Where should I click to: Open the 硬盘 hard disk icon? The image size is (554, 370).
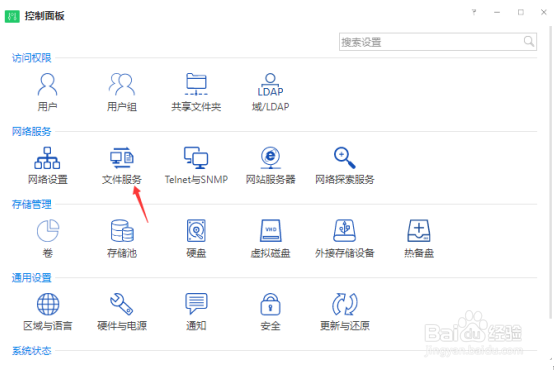pos(196,231)
